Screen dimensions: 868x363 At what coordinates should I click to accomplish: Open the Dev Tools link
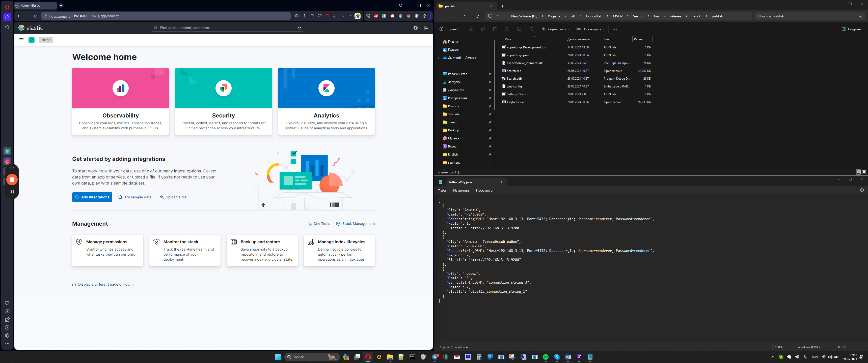(319, 224)
